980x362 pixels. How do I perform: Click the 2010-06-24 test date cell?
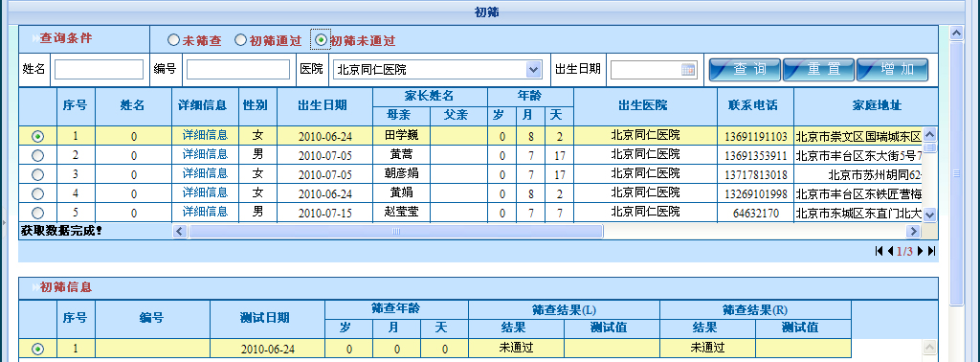point(267,350)
